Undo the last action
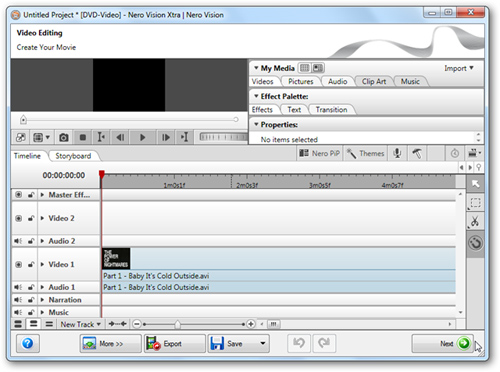500x372 pixels. point(299,343)
